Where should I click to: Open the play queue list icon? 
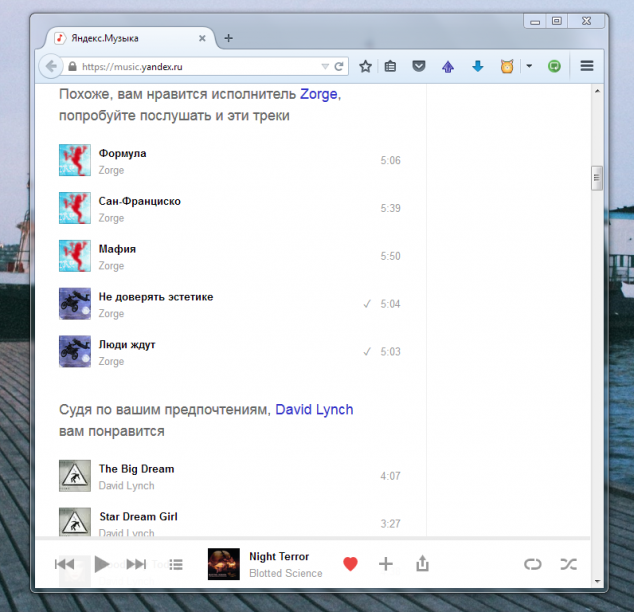click(176, 564)
